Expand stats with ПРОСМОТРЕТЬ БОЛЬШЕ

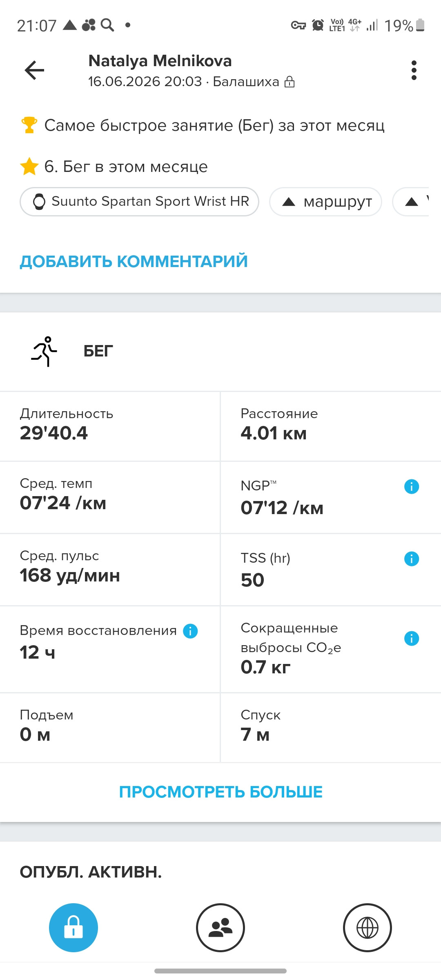[220, 792]
